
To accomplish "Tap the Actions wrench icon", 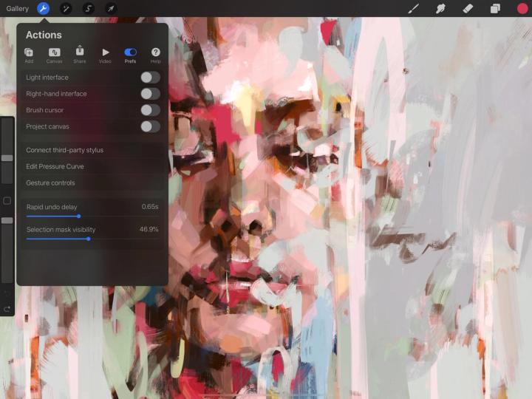I will (43, 8).
